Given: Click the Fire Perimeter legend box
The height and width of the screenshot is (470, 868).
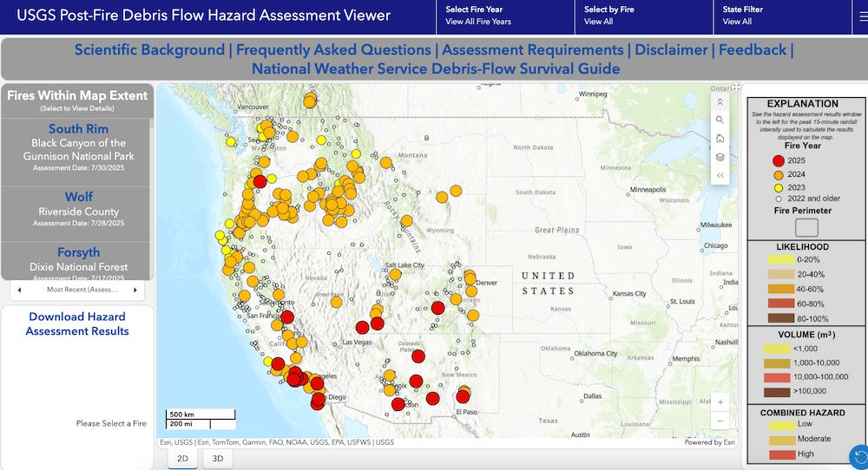Looking at the screenshot, I should [806, 227].
